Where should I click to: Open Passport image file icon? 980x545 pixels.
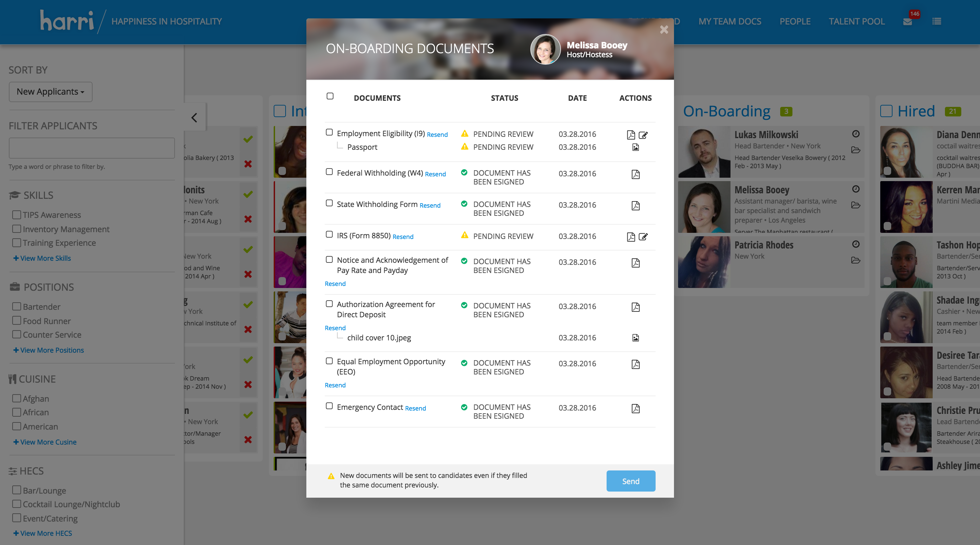pyautogui.click(x=635, y=147)
